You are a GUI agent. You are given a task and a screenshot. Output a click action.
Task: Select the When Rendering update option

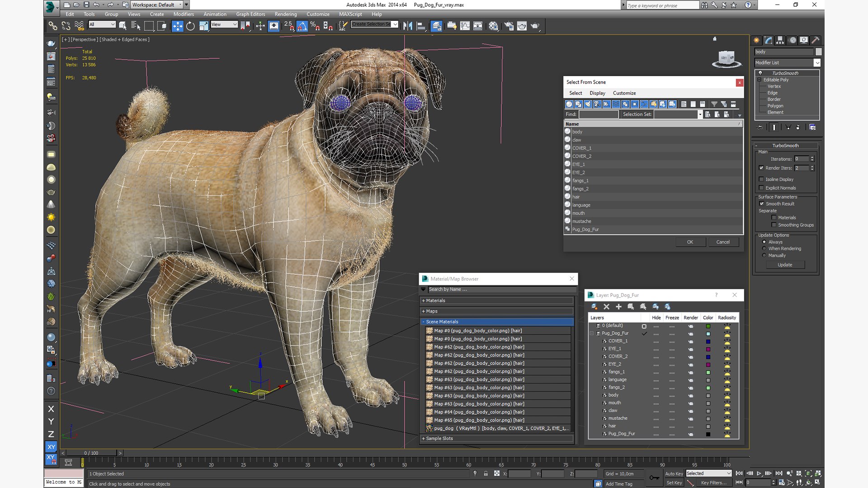pyautogui.click(x=764, y=249)
